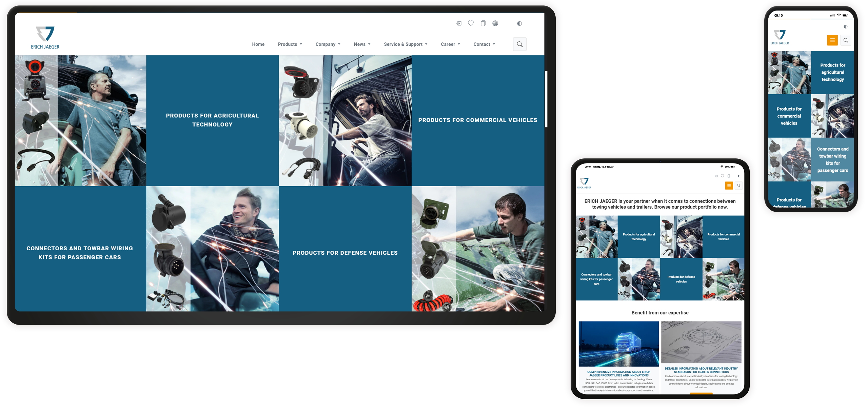The image size is (868, 407).
Task: Tap the search icon on the tablet header
Action: (739, 186)
